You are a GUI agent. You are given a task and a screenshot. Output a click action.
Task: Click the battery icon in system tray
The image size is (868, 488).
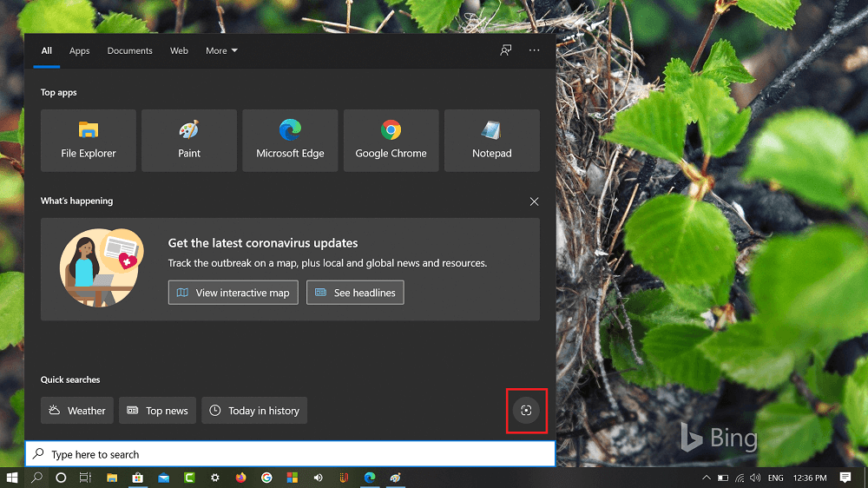723,478
